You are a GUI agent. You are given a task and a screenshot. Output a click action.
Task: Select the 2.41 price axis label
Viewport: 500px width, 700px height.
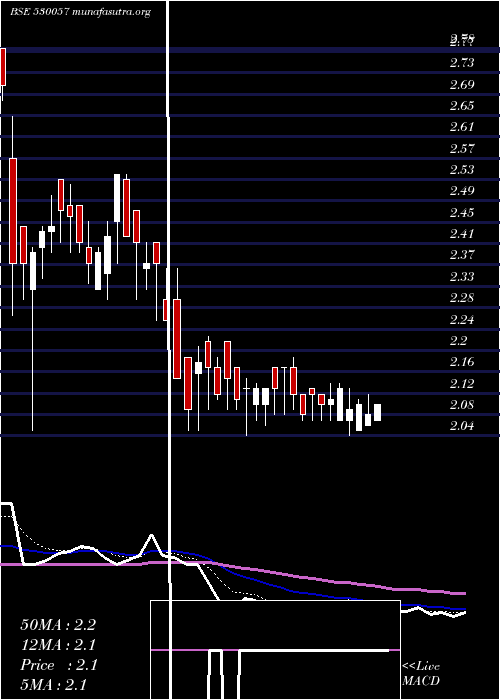[462, 233]
